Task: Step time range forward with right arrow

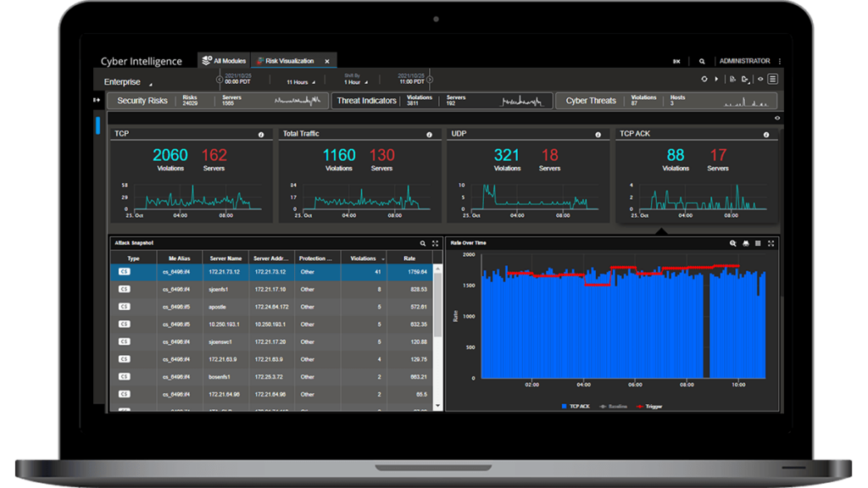Action: pyautogui.click(x=430, y=80)
